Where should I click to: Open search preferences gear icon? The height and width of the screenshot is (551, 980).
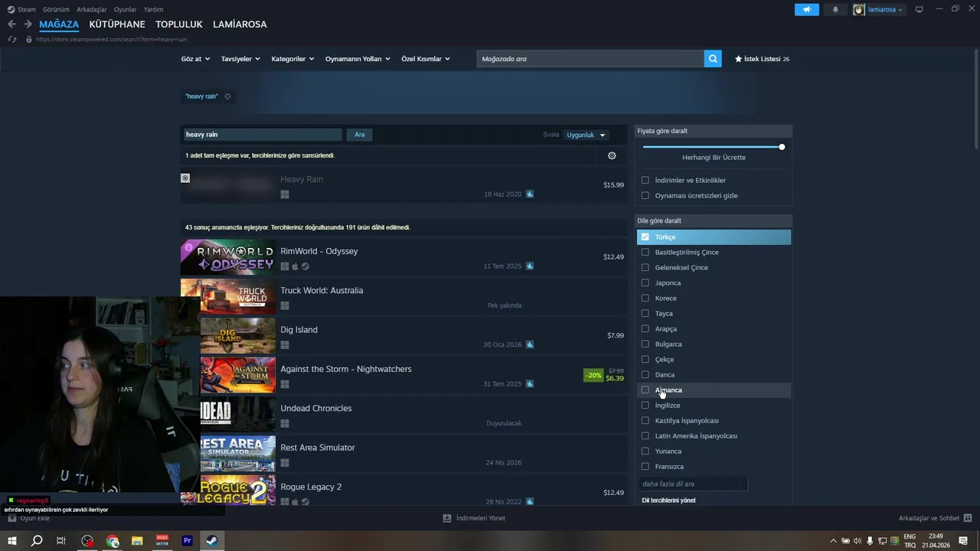[612, 155]
